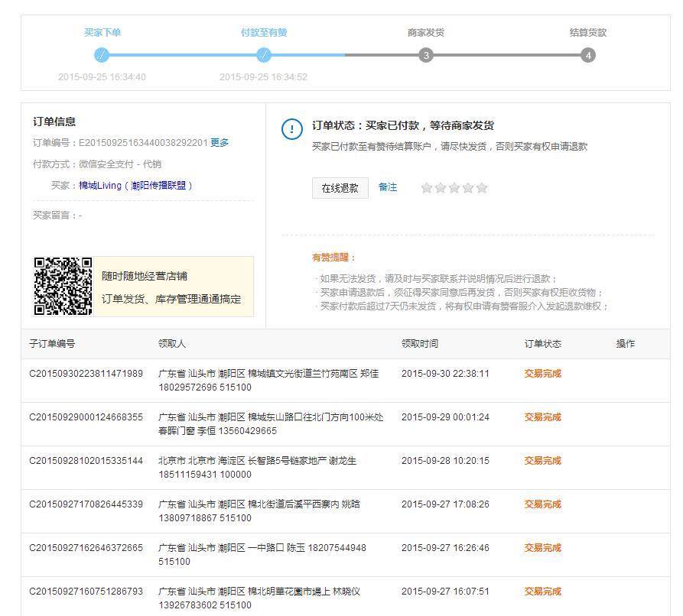Give five stars using the last star
683x616 pixels.
pyautogui.click(x=482, y=188)
